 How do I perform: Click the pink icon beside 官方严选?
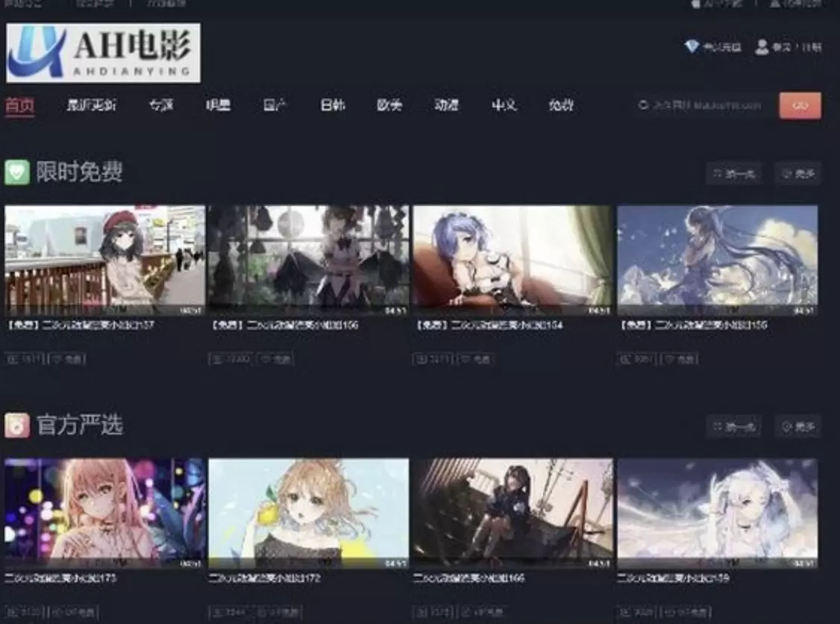point(17,425)
